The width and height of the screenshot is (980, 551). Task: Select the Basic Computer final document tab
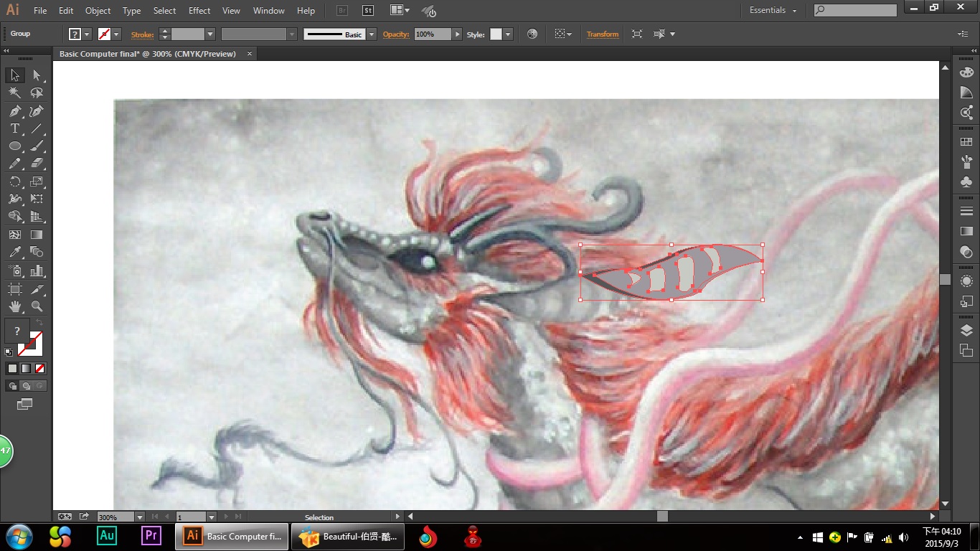(147, 54)
